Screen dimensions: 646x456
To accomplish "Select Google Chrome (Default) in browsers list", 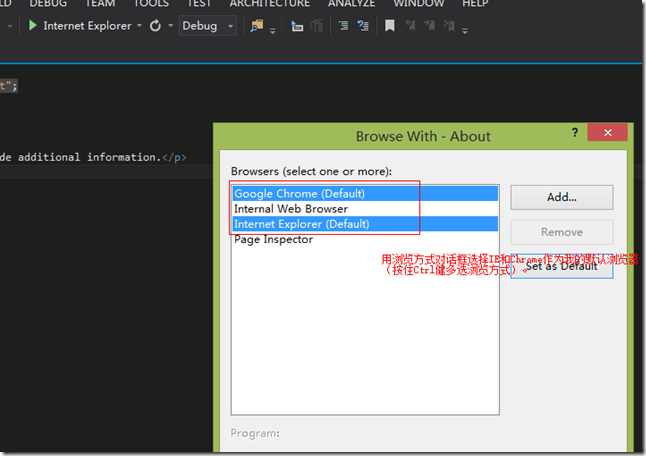I will pyautogui.click(x=299, y=193).
